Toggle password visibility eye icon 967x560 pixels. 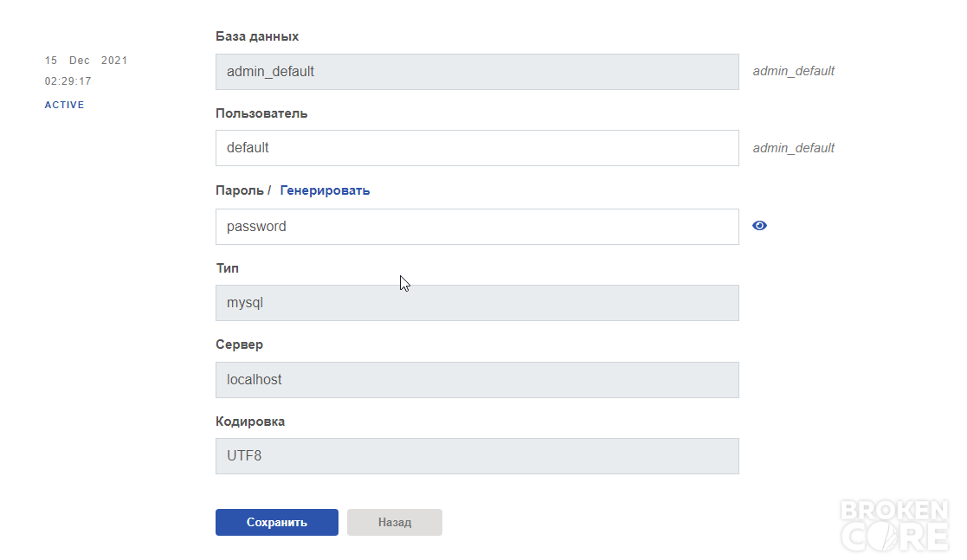[759, 226]
